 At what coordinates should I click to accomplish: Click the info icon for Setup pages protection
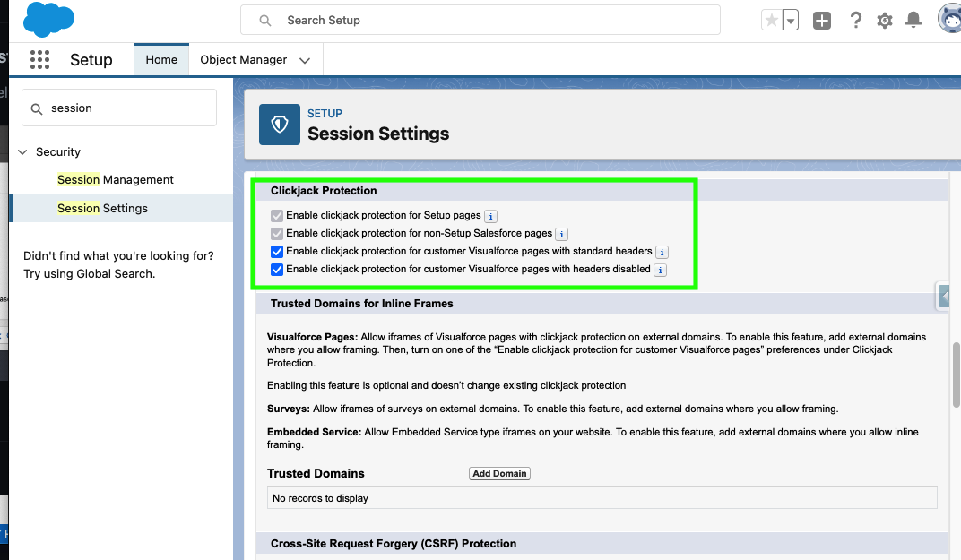[x=490, y=216]
